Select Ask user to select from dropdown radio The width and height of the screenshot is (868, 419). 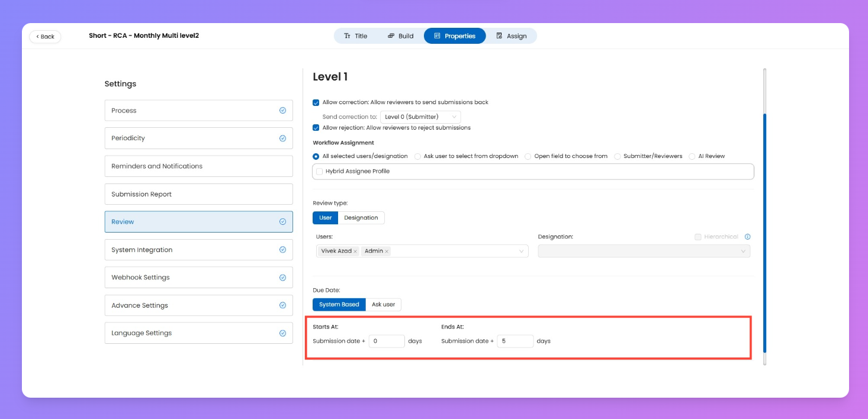click(418, 156)
